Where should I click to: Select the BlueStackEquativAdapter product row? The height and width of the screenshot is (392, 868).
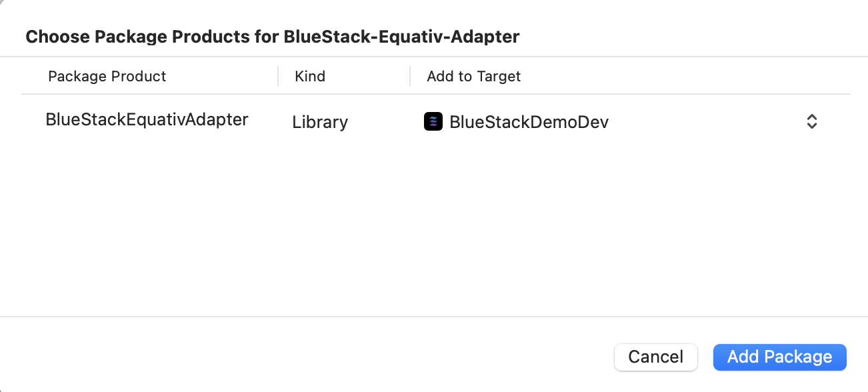click(435, 121)
